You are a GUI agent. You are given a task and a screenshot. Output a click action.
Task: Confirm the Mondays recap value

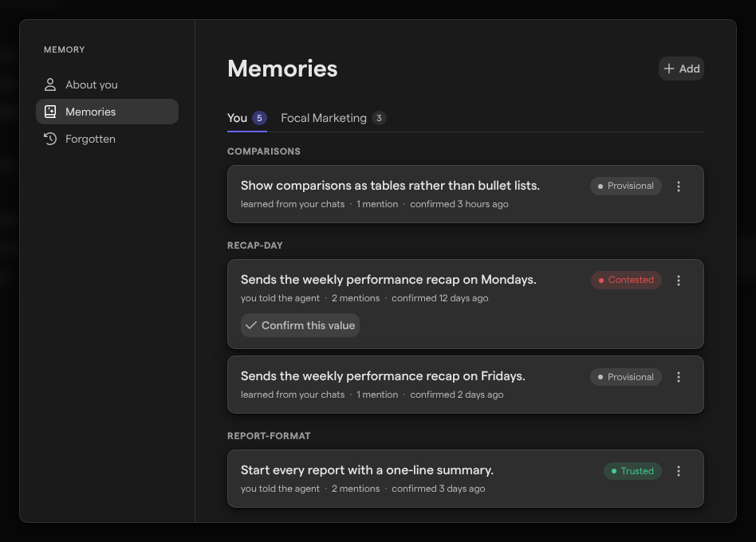coord(300,325)
